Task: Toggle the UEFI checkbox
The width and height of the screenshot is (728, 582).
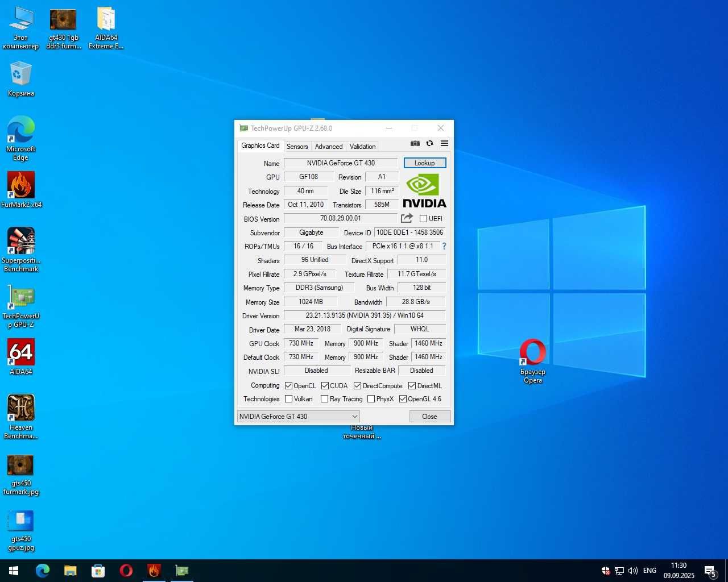Action: click(423, 219)
